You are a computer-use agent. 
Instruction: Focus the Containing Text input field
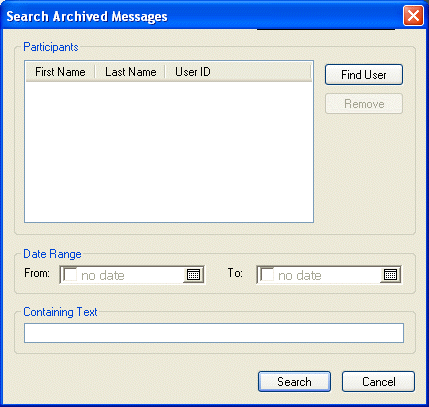click(214, 333)
